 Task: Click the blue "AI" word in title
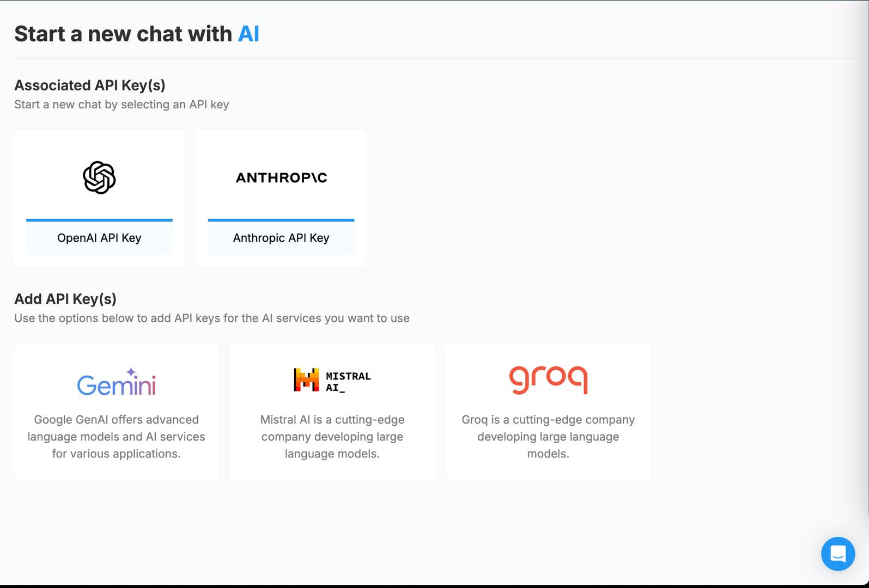pos(248,34)
